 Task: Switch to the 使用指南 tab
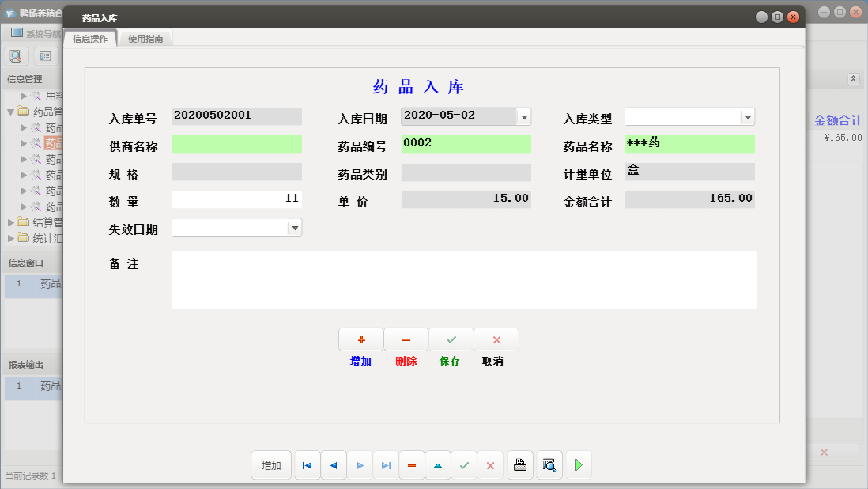coord(146,37)
